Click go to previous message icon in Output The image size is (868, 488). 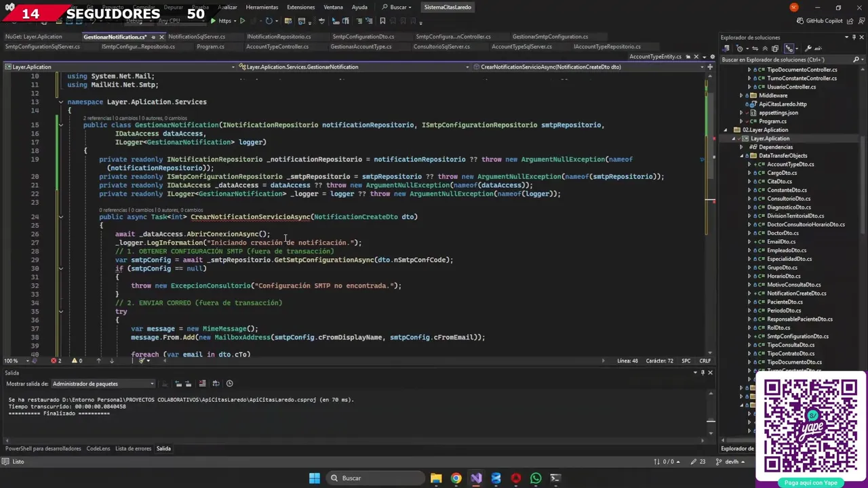pos(178,384)
